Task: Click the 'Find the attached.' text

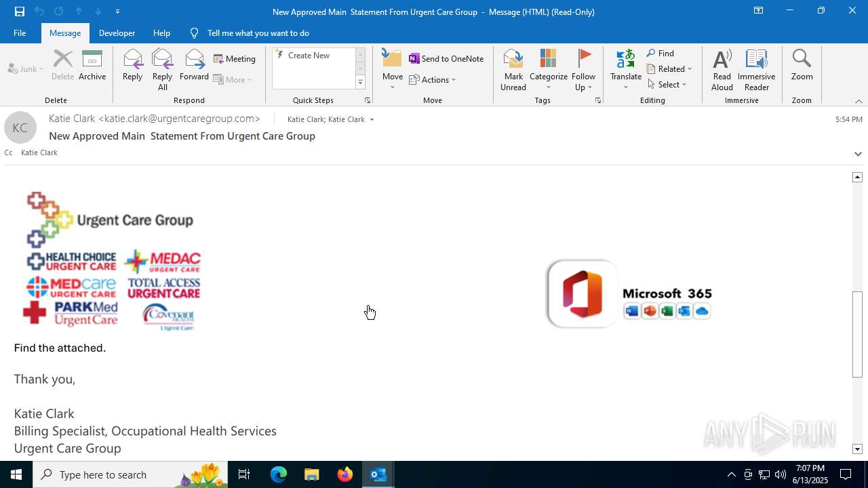Action: point(60,348)
